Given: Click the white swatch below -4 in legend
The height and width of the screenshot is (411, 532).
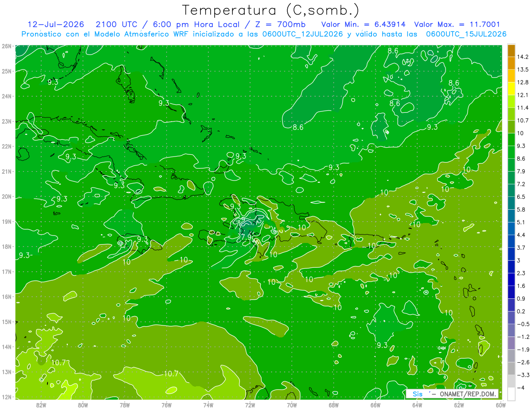Looking at the screenshot, I should coord(511,394).
